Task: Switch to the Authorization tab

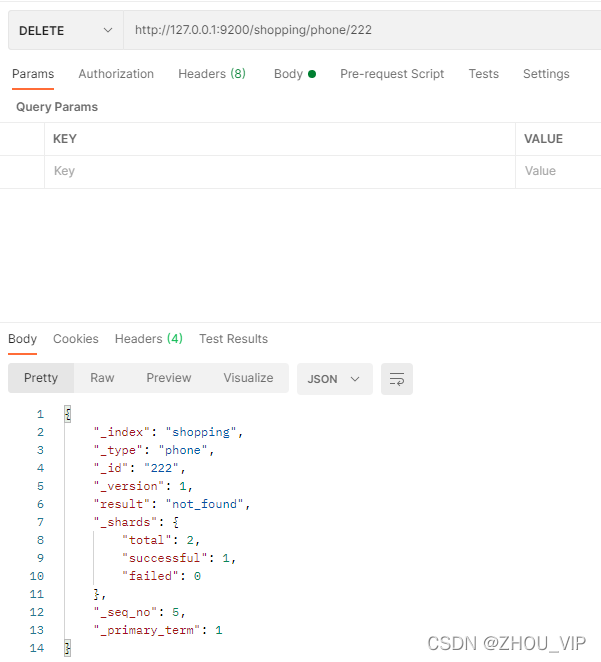Action: coord(116,74)
